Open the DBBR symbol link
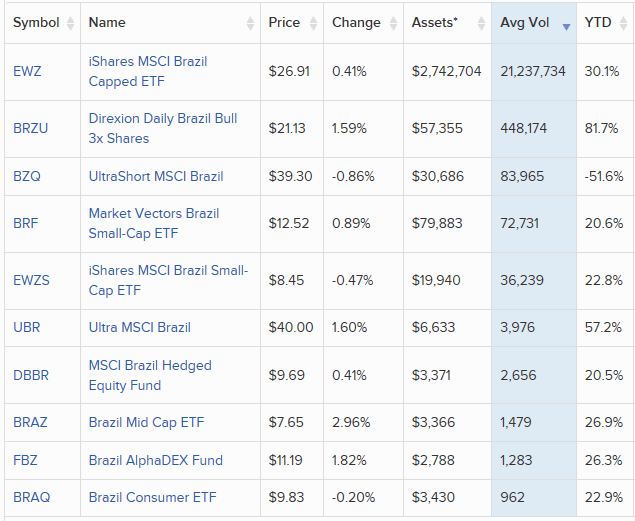Screen dimensions: 635x521 pyautogui.click(x=31, y=375)
